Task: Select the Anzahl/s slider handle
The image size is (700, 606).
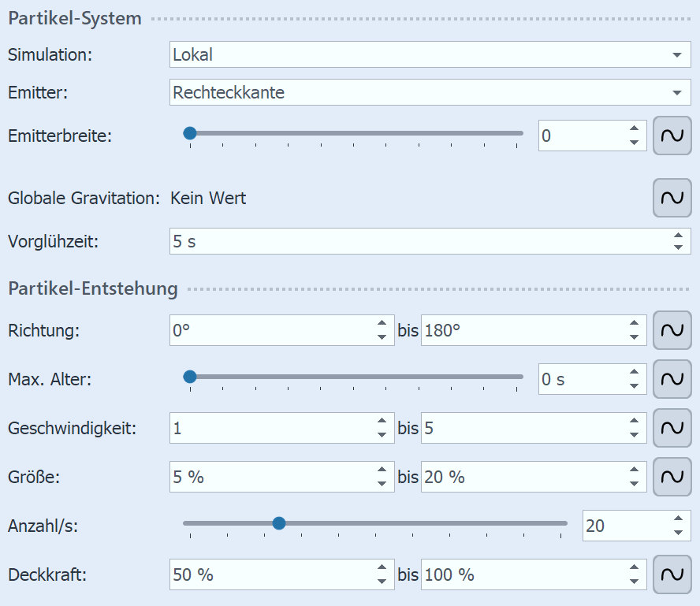Action: point(280,522)
